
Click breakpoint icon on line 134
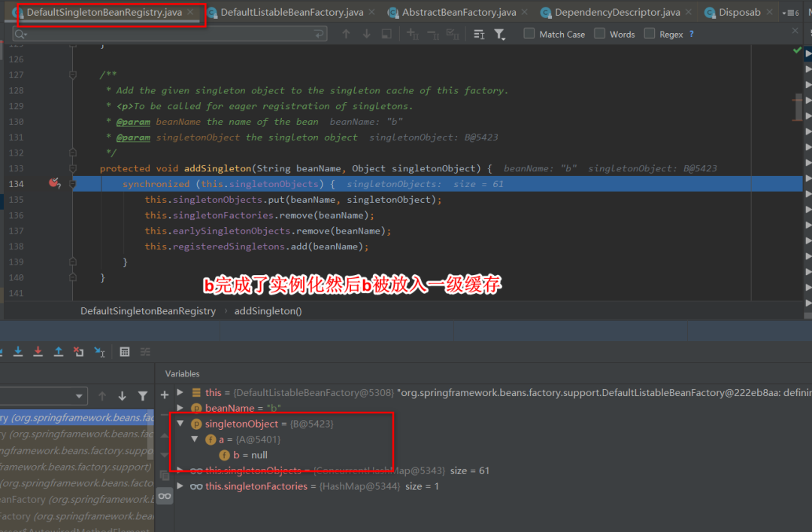tap(54, 183)
